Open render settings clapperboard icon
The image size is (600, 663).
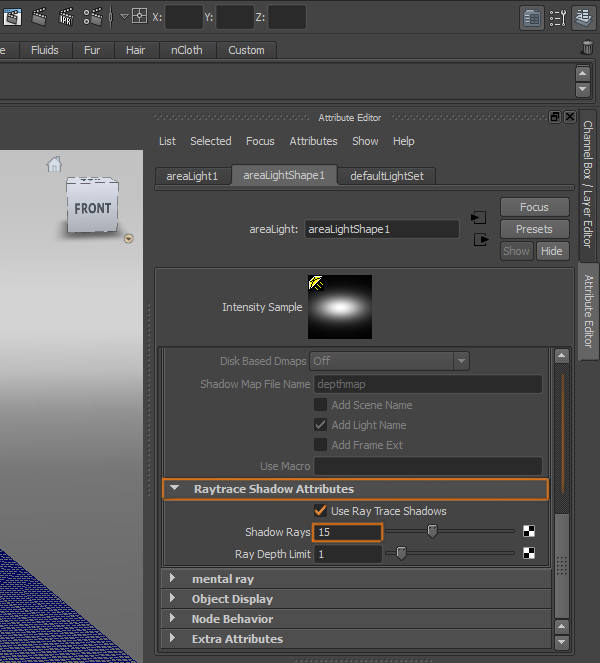point(93,16)
